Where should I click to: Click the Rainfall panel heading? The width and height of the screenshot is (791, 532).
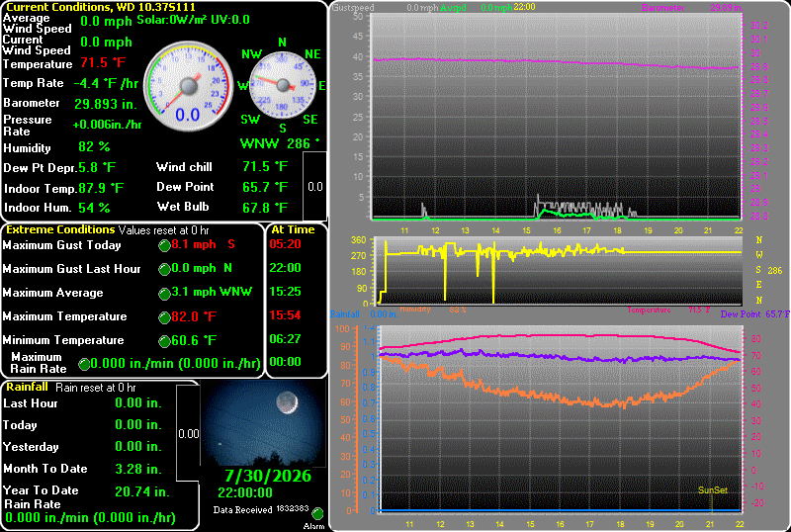pyautogui.click(x=28, y=388)
